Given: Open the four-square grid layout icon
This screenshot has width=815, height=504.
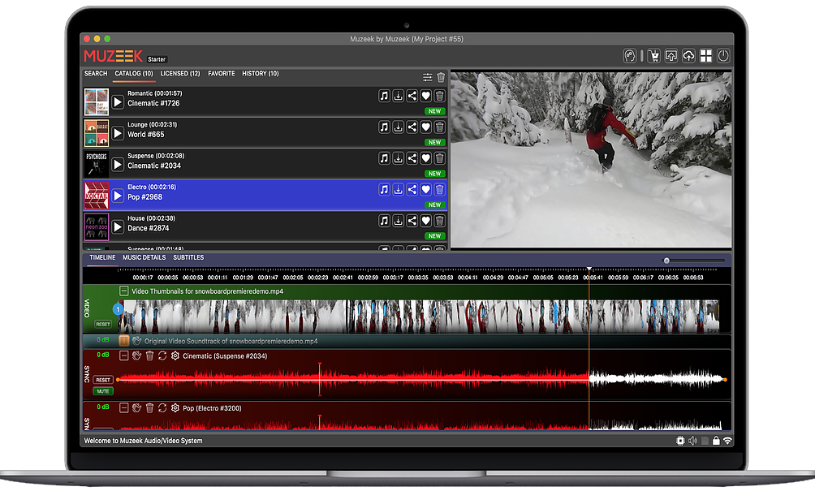Looking at the screenshot, I should point(706,56).
